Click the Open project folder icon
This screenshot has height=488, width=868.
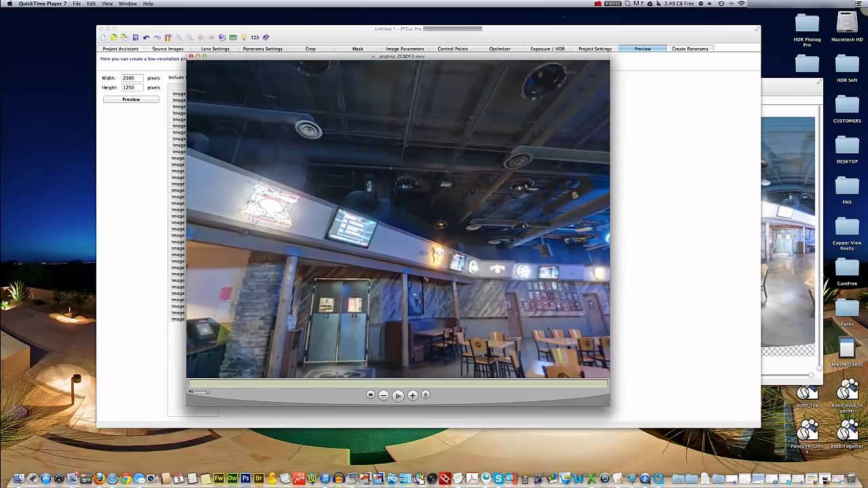click(x=113, y=37)
